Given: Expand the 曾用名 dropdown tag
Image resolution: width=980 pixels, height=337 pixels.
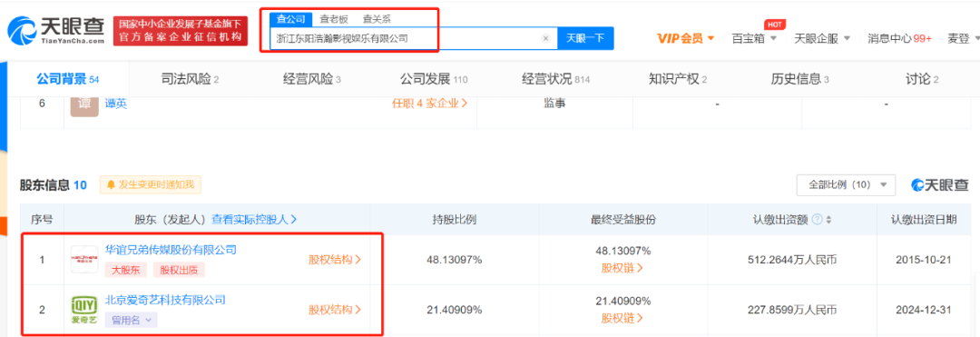Looking at the screenshot, I should (132, 320).
